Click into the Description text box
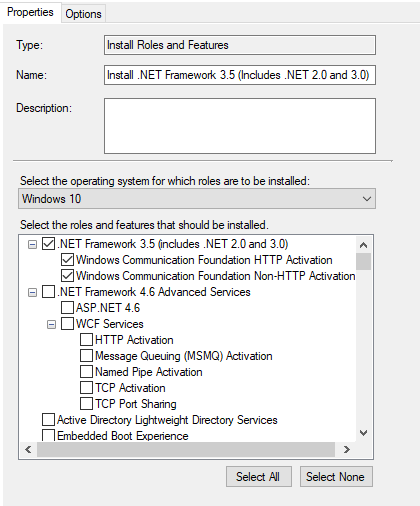The image size is (420, 506). point(240,126)
